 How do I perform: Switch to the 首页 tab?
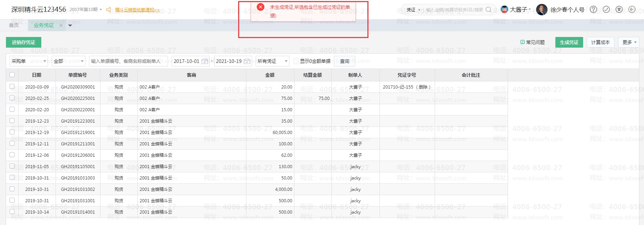(14, 25)
